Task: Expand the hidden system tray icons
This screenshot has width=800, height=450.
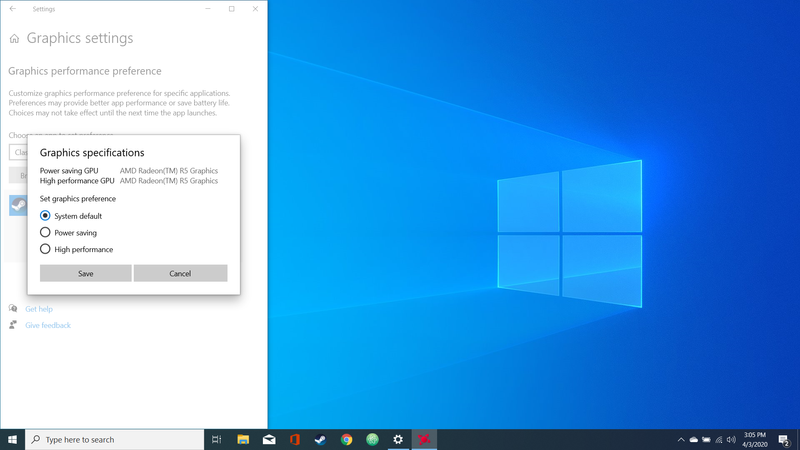Action: [x=681, y=440]
